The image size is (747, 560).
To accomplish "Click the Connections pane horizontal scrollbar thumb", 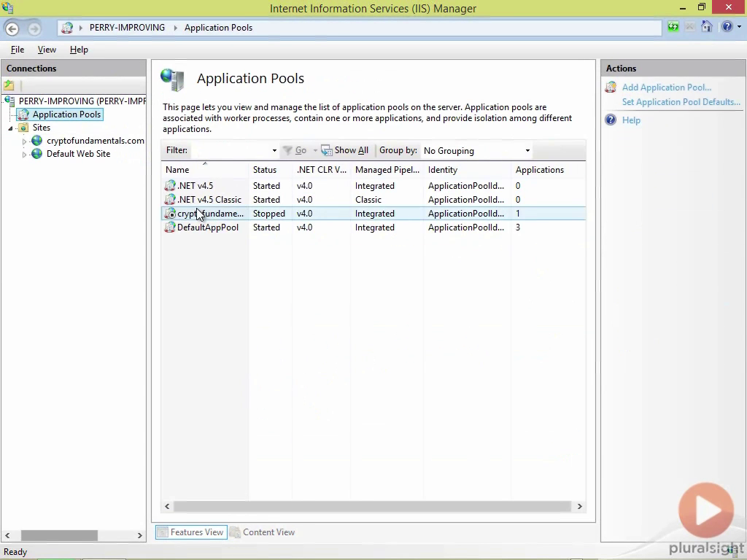I will tap(59, 535).
